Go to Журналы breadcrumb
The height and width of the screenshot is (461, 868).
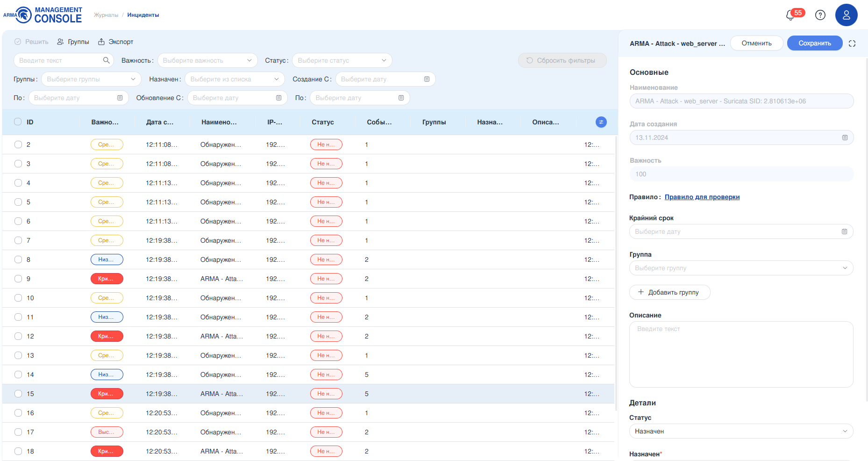click(106, 15)
